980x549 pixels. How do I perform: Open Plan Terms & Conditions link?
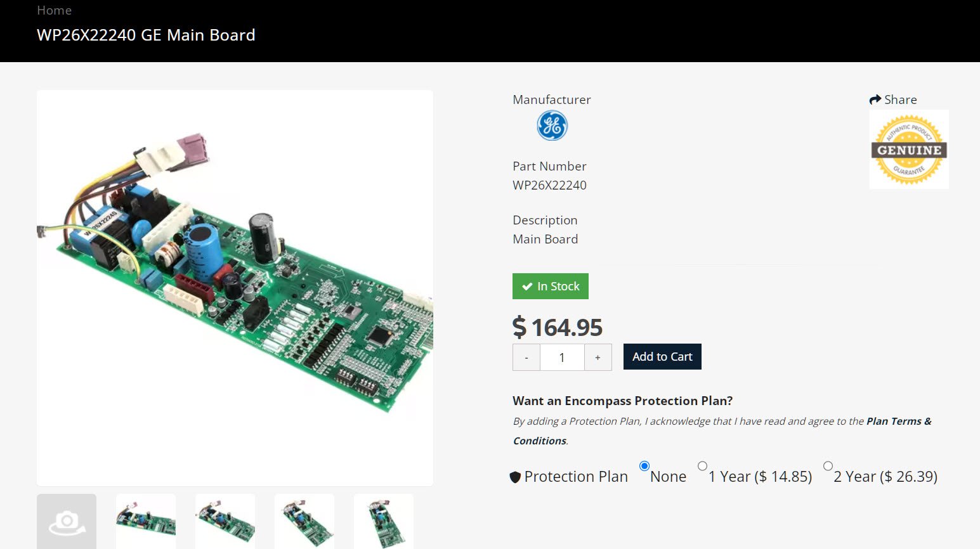898,422
